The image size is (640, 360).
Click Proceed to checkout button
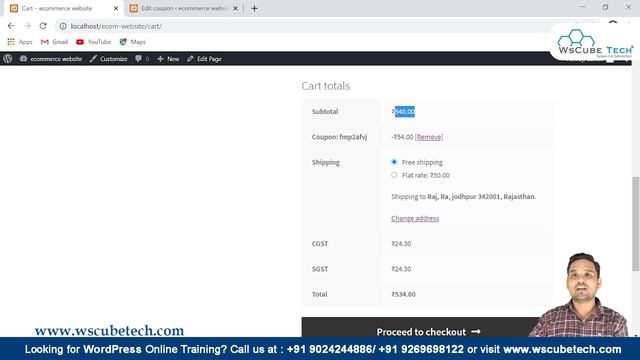[x=428, y=332]
